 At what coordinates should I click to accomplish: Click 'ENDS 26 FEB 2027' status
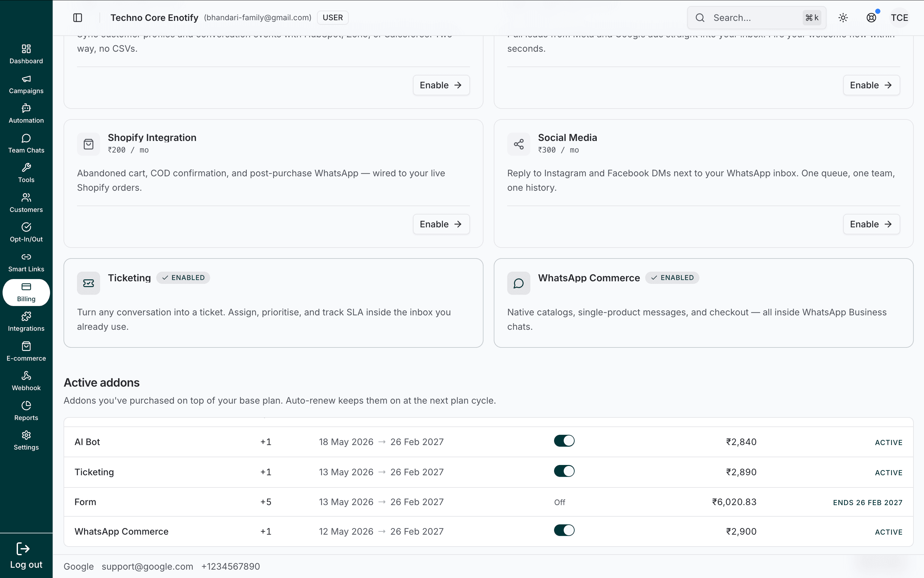(868, 502)
